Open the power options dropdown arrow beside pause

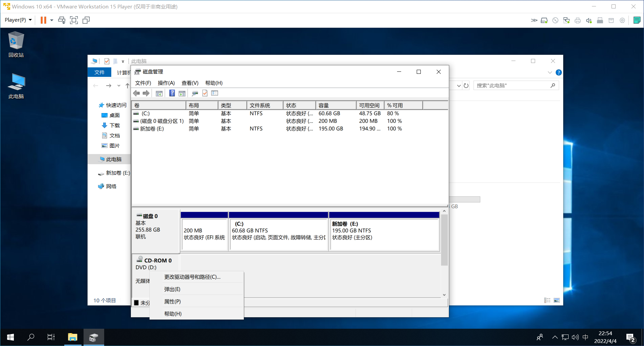pyautogui.click(x=52, y=20)
